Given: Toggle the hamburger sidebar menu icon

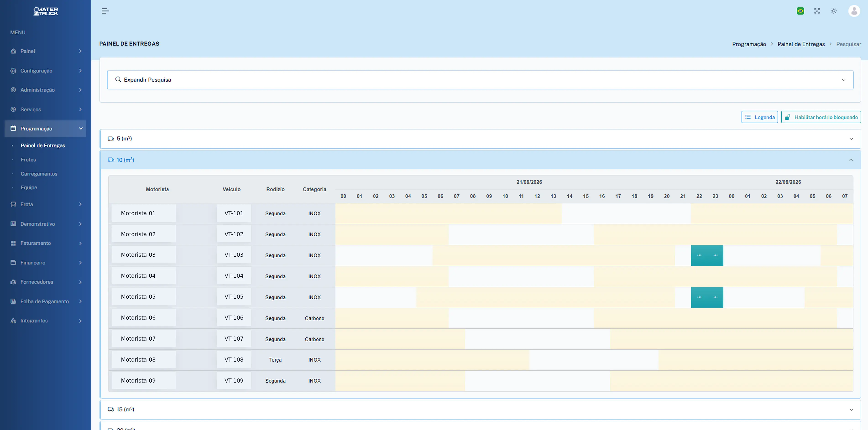Looking at the screenshot, I should click(105, 11).
